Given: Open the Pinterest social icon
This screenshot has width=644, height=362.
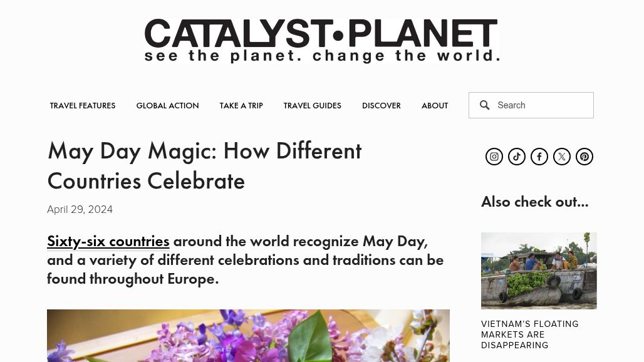Looking at the screenshot, I should [584, 157].
